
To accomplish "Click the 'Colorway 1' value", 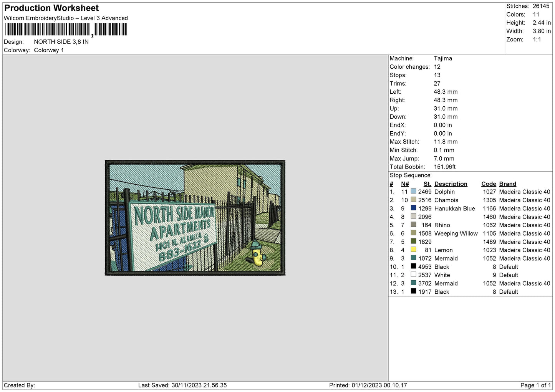I will (49, 50).
